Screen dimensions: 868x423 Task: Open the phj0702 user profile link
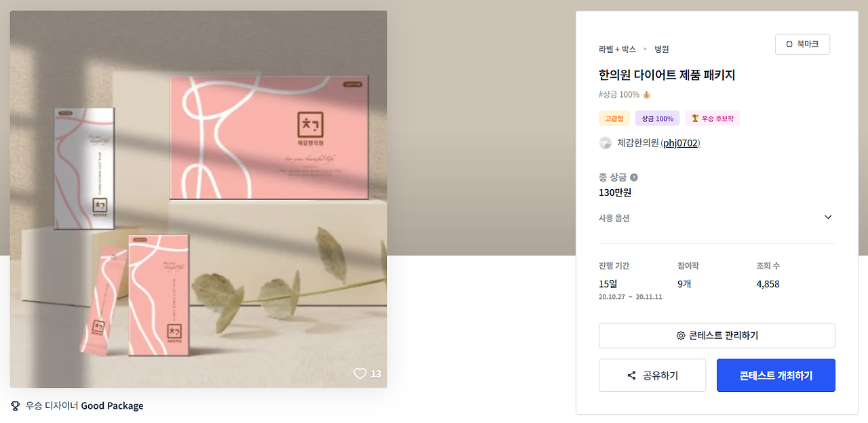click(x=681, y=143)
